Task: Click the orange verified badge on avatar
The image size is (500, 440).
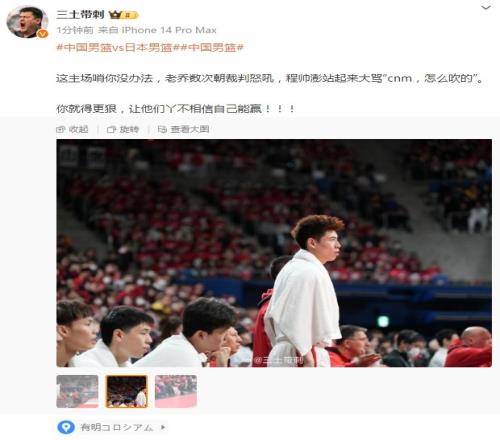Action: point(42,34)
